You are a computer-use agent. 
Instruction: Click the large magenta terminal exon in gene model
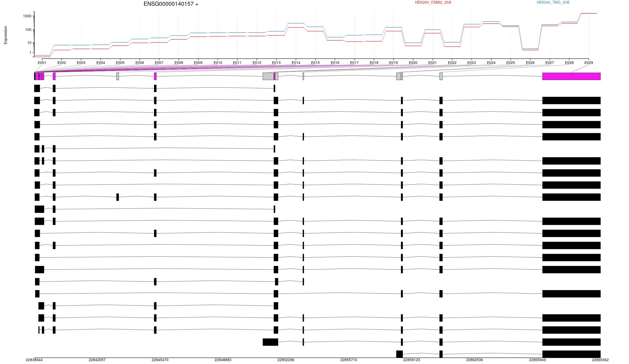(571, 76)
